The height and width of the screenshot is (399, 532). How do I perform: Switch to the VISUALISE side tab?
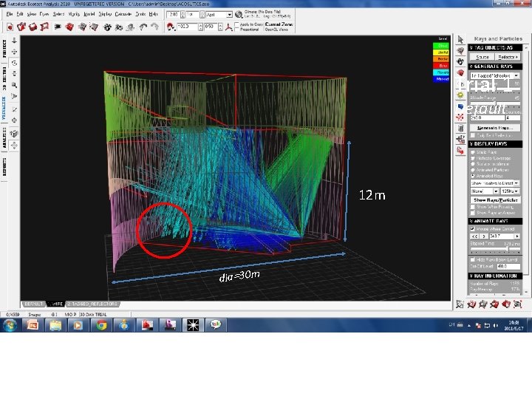pos(4,108)
